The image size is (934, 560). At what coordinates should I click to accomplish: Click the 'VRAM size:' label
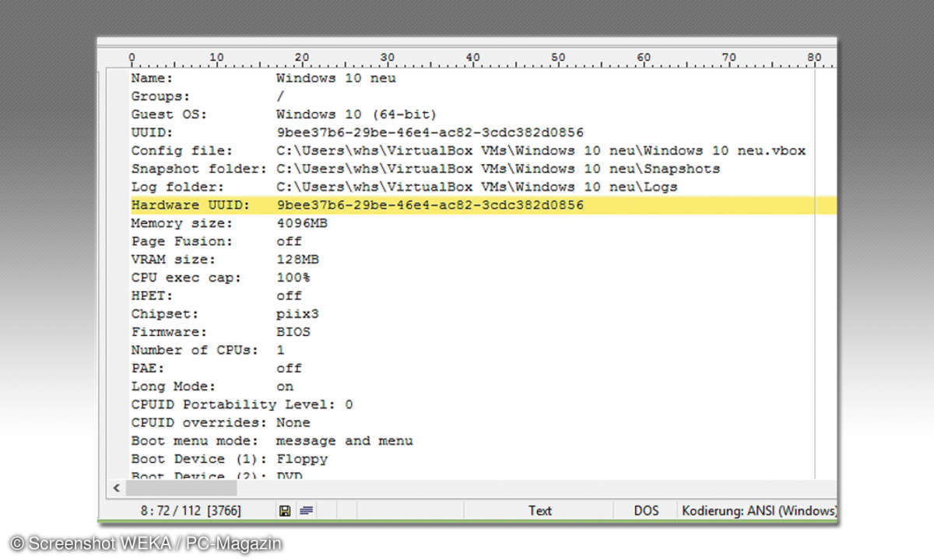point(173,260)
